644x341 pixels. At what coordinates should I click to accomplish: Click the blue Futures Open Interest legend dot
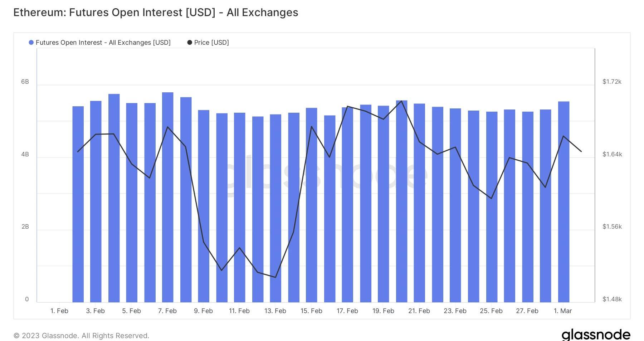31,43
